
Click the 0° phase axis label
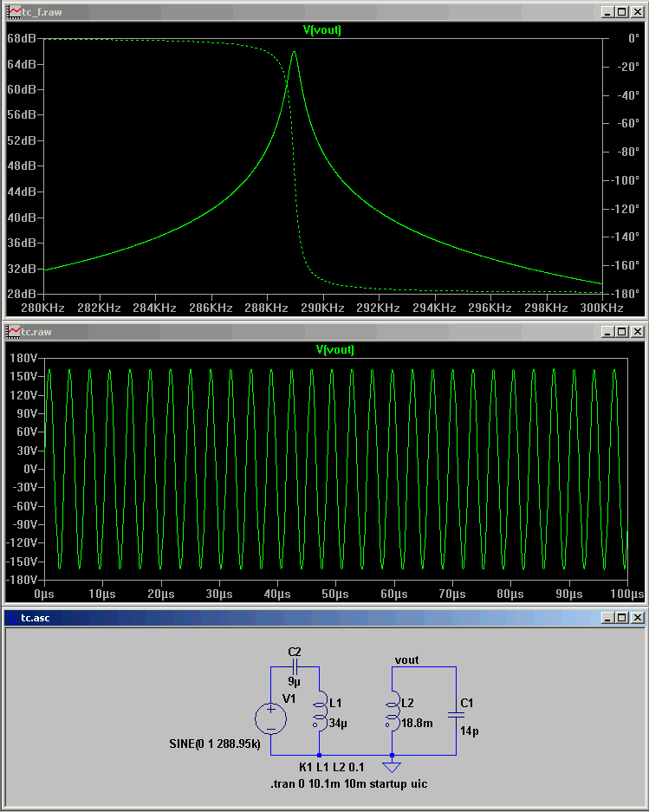click(x=633, y=38)
